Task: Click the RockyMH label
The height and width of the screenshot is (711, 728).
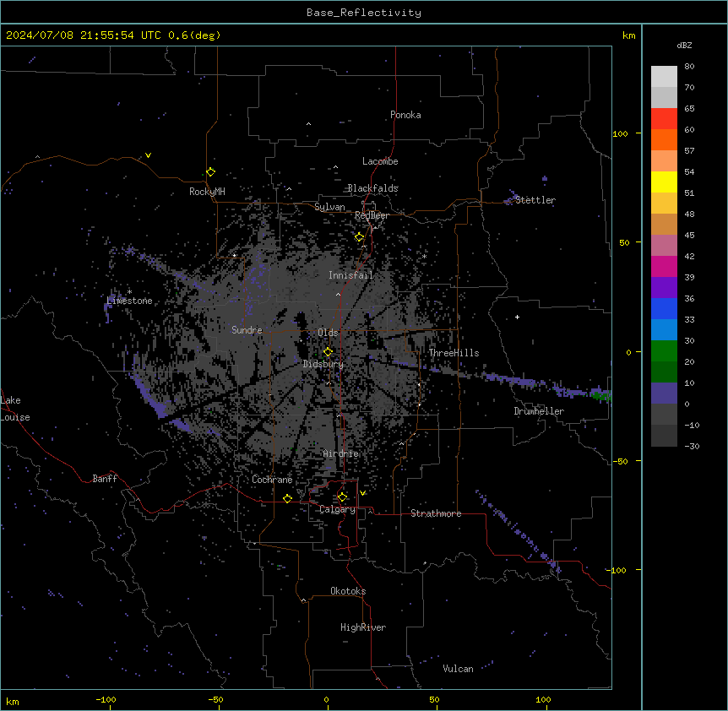Action: [207, 191]
